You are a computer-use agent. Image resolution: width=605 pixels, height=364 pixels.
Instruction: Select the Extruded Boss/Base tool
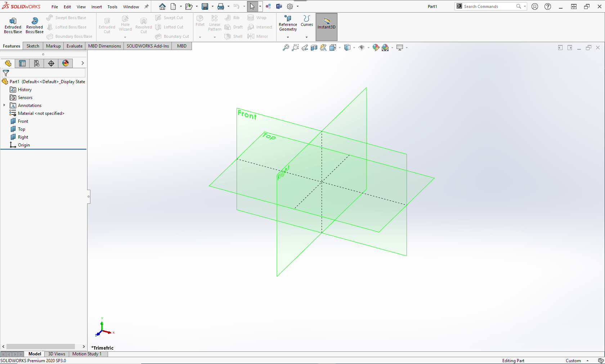13,24
